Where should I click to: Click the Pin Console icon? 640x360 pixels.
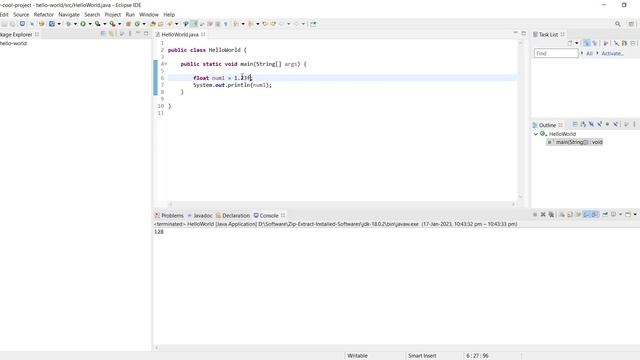[605, 214]
